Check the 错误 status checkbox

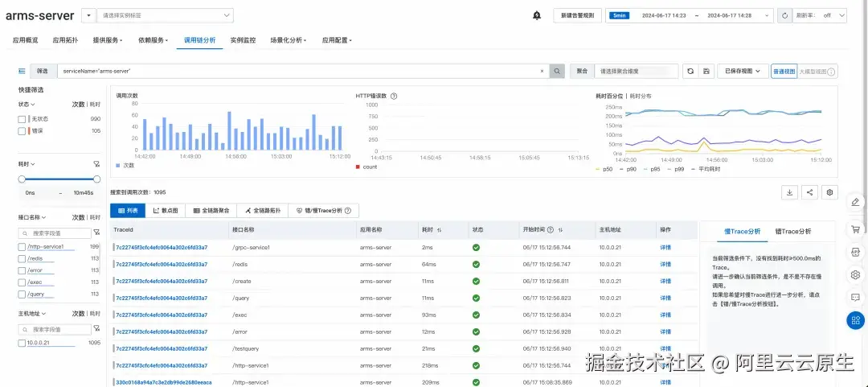point(23,131)
